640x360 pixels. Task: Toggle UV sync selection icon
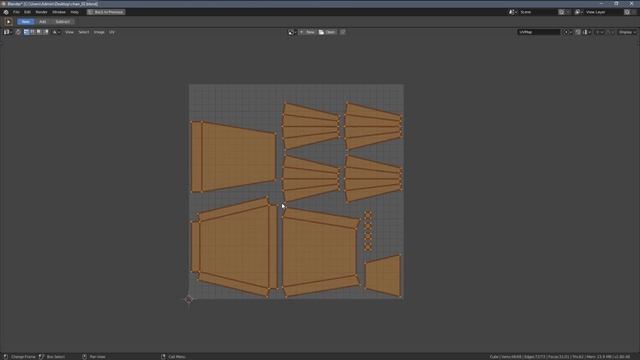coord(18,32)
